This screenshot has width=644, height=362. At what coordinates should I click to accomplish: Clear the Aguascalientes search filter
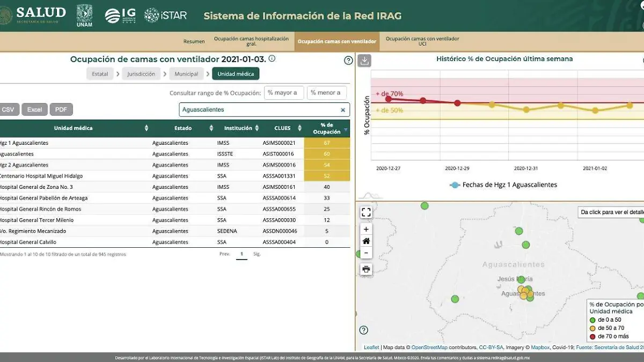click(x=343, y=110)
